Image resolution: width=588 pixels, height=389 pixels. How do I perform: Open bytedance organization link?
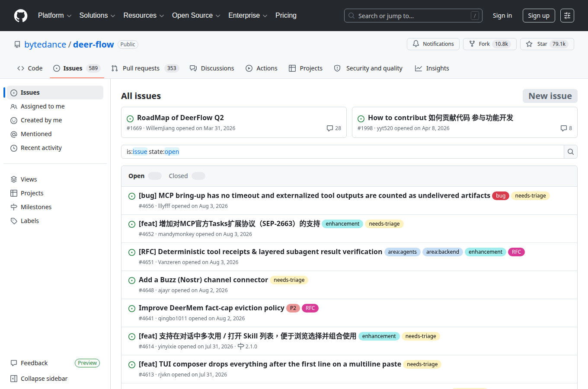45,45
